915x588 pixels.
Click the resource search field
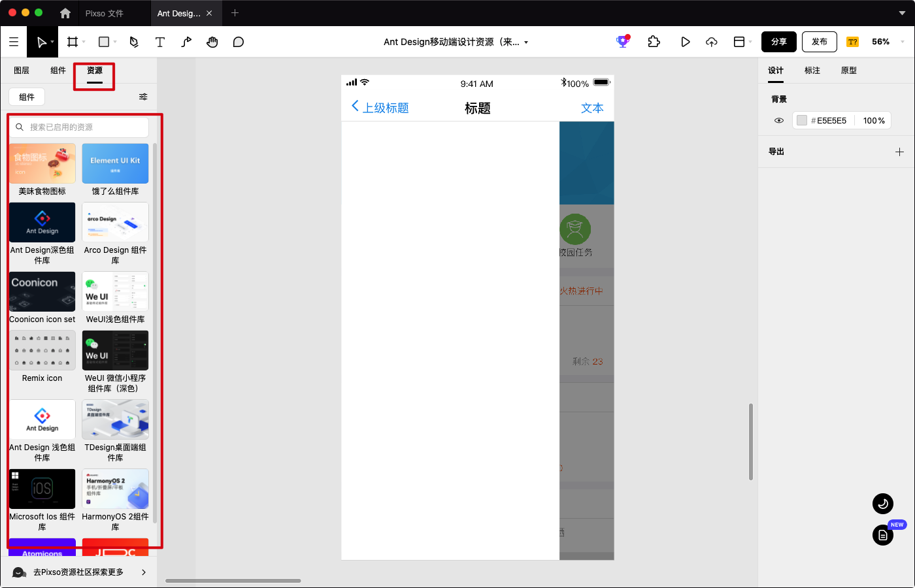pos(79,127)
